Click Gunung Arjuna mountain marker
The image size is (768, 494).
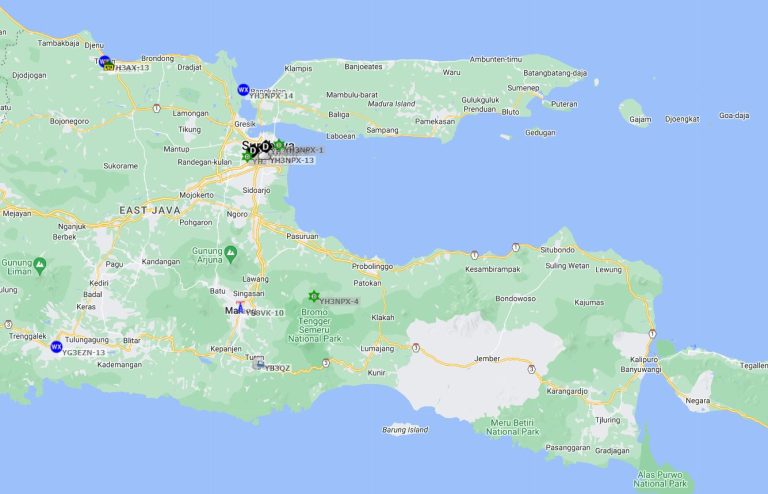pos(231,252)
